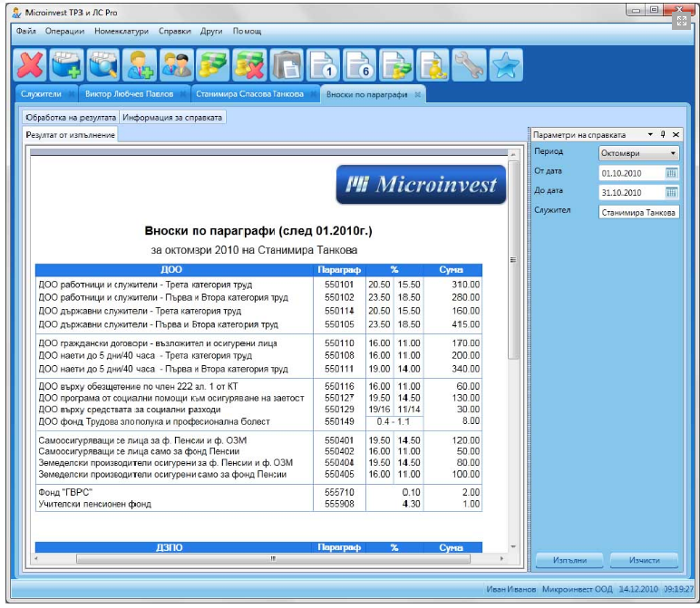
Task: Switch to Информация за справката tab
Action: [x=172, y=118]
